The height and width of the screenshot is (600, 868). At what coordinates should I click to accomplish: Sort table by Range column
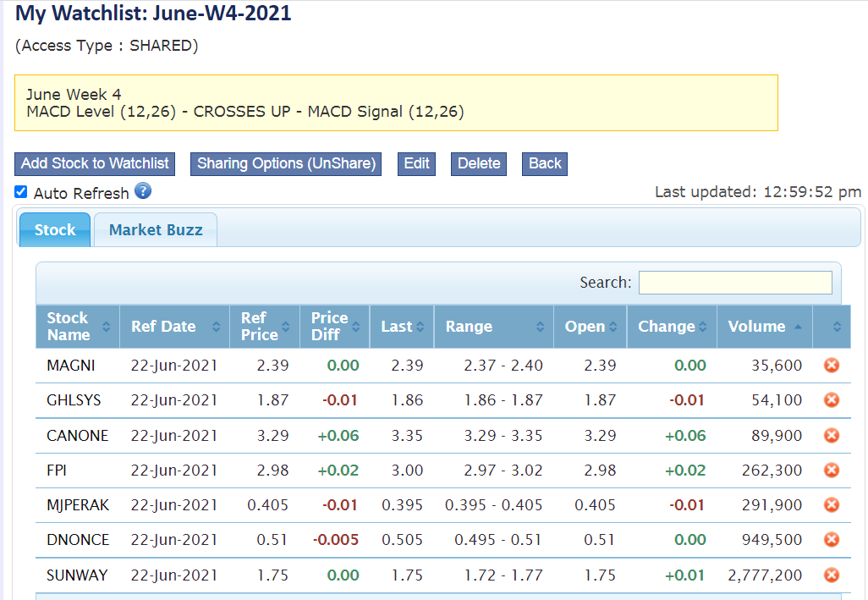(x=494, y=327)
